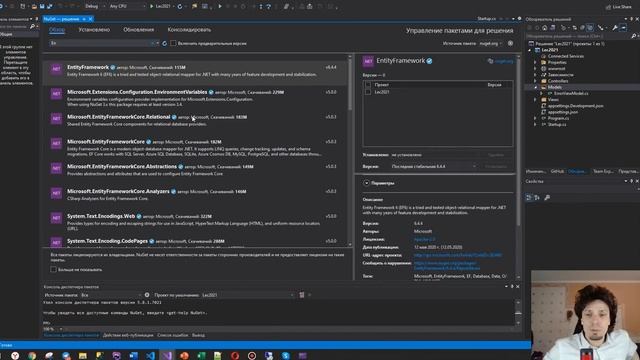Screen dimensions: 640x360
Task: Click the Save icon in the top toolbar
Action: coord(42,7)
